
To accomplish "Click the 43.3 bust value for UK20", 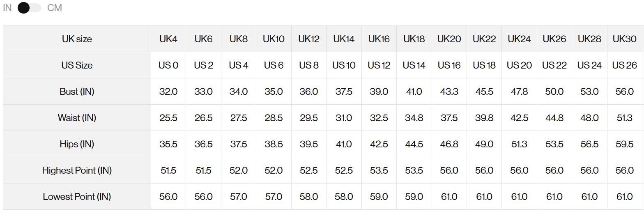I will click(449, 92).
